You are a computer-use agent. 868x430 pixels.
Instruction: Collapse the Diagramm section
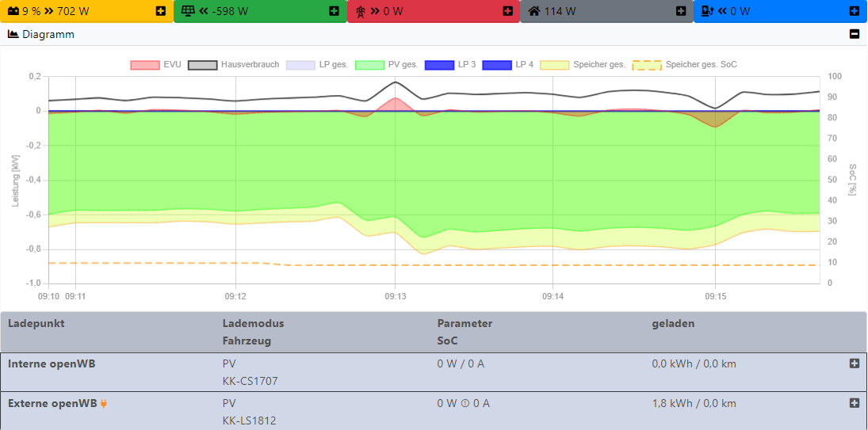tap(854, 34)
